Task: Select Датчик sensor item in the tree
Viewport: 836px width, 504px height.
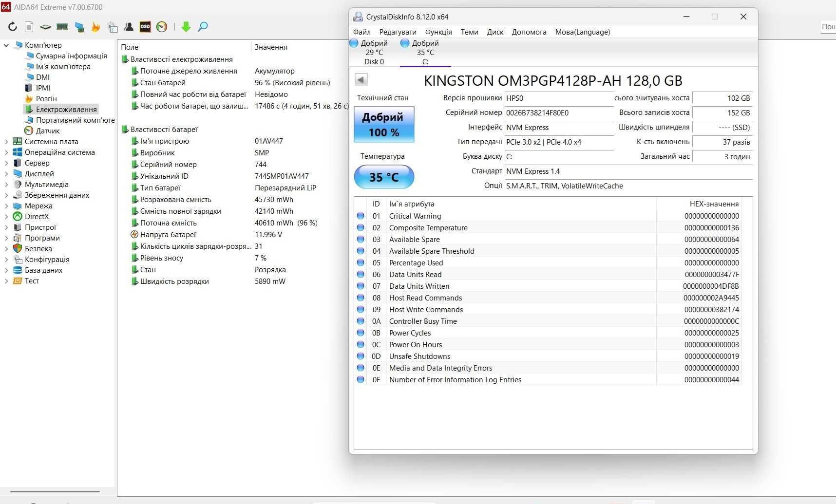Action: (x=48, y=131)
